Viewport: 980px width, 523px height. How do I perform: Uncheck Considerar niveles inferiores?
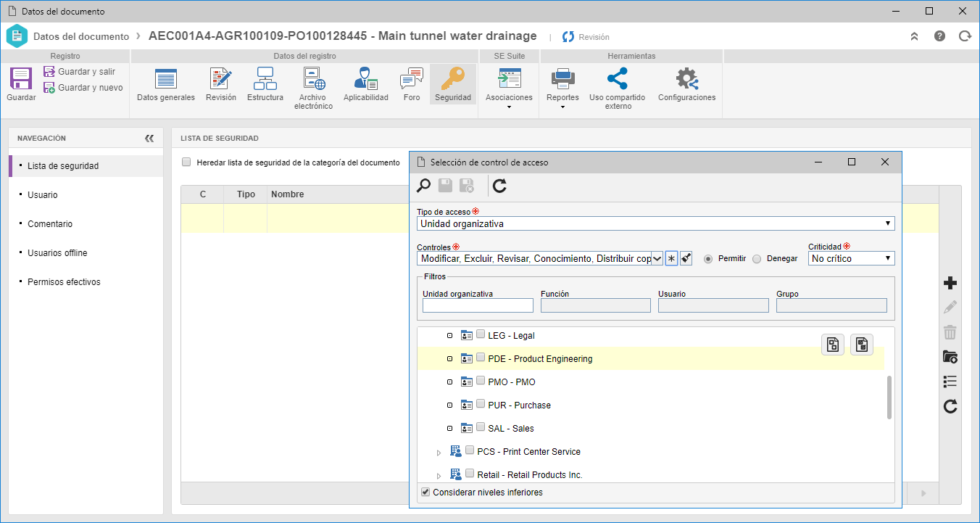click(425, 492)
